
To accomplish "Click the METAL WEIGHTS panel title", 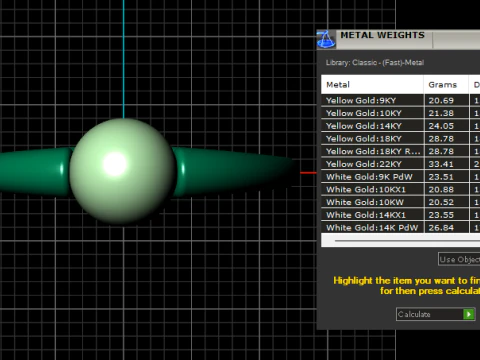I will 382,35.
